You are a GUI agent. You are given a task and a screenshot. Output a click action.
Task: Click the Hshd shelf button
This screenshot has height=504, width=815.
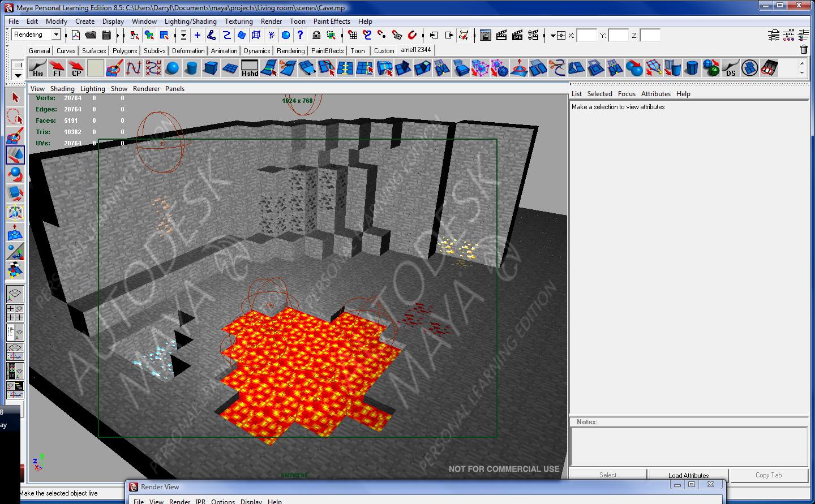pos(250,68)
